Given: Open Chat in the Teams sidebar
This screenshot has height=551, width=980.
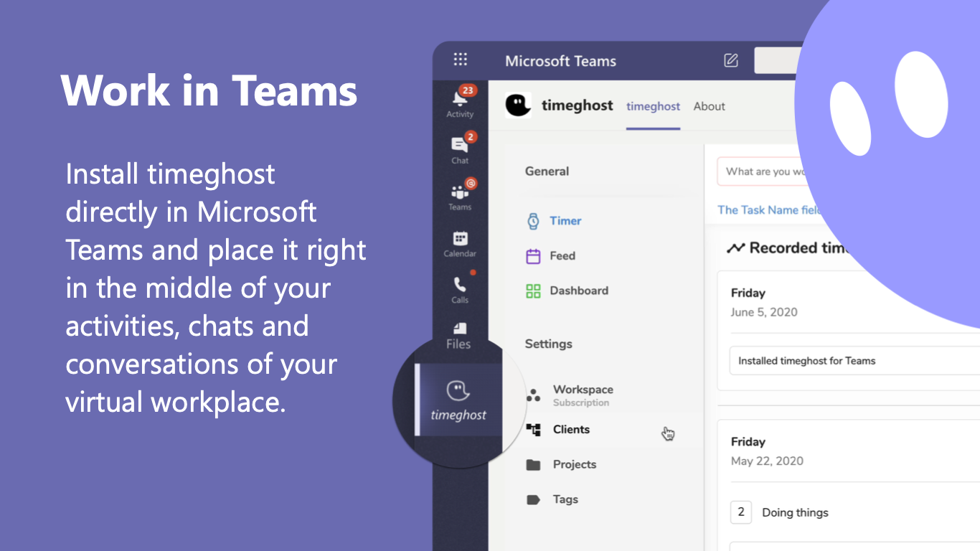Looking at the screenshot, I should tap(461, 149).
